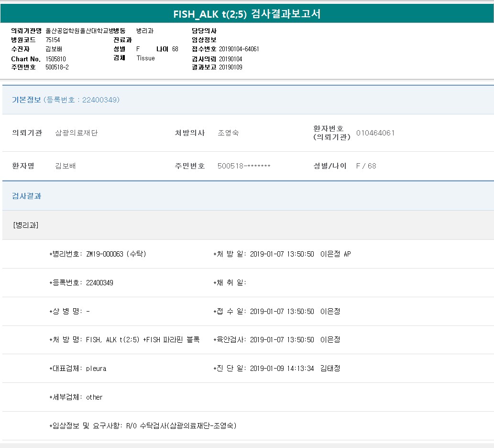Click the FISH_ALK t(2;5) report title bar
494x448 pixels.
(247, 14)
